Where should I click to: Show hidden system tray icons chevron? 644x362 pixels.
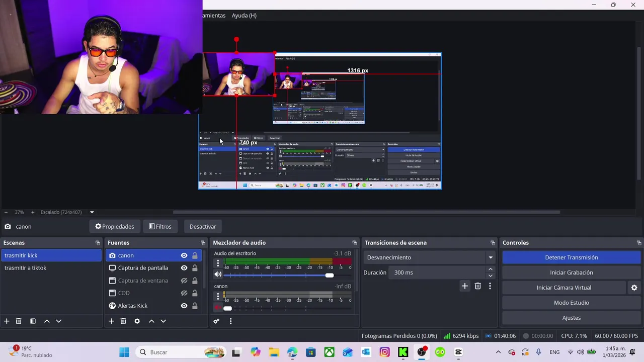coord(498,352)
